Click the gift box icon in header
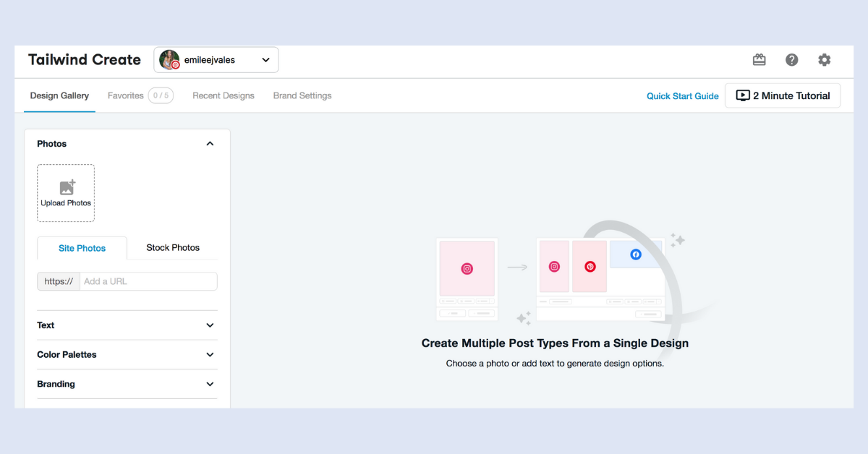This screenshot has height=454, width=868. 759,60
